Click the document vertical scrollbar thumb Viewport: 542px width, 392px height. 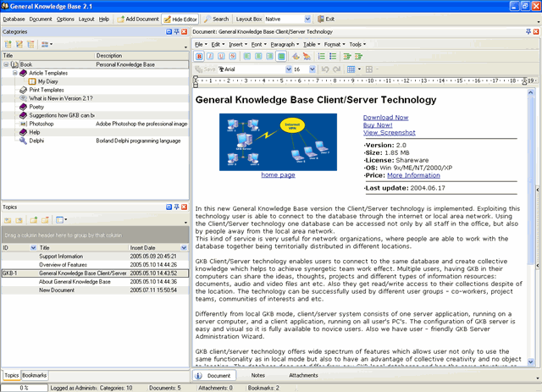tap(531, 179)
